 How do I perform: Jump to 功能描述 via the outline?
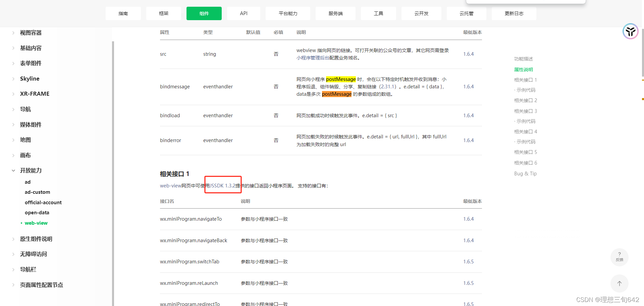(x=523, y=59)
